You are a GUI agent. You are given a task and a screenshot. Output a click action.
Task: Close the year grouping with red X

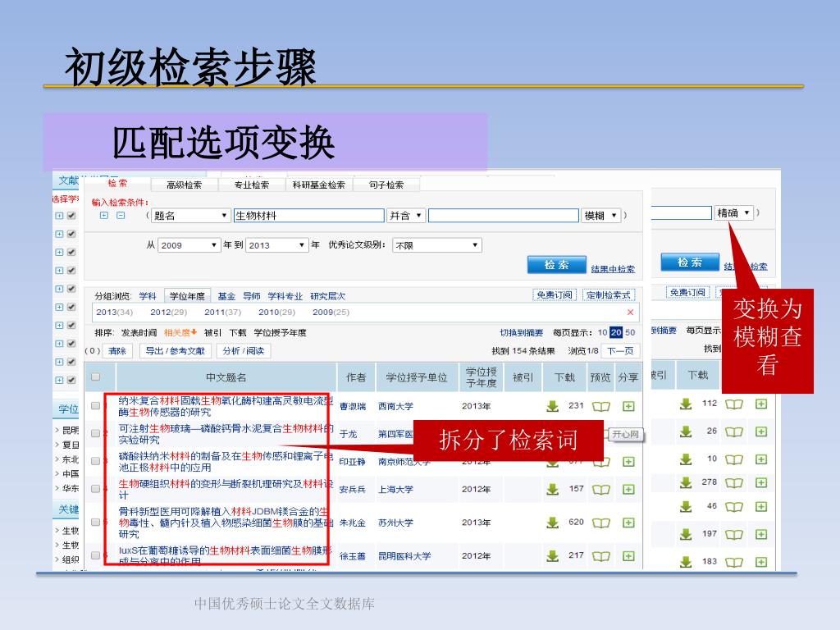point(630,313)
